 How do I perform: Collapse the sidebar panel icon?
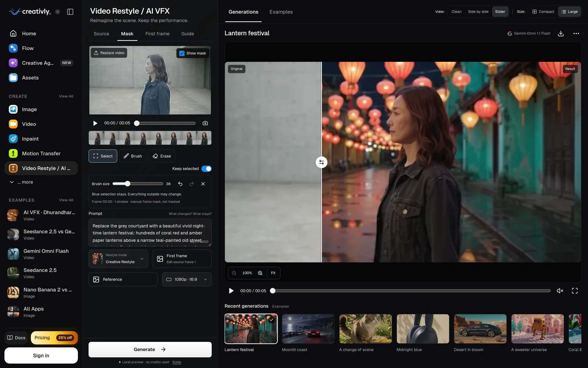point(70,12)
